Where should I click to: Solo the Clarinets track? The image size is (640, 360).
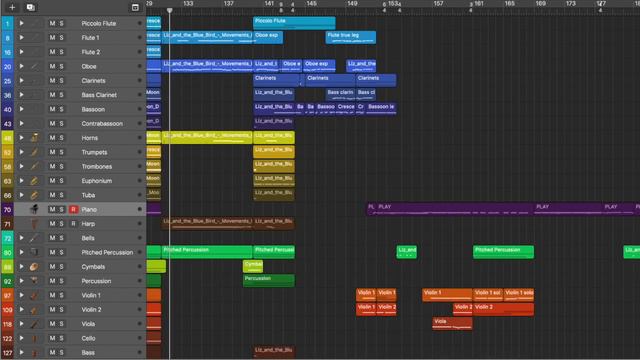(x=61, y=80)
